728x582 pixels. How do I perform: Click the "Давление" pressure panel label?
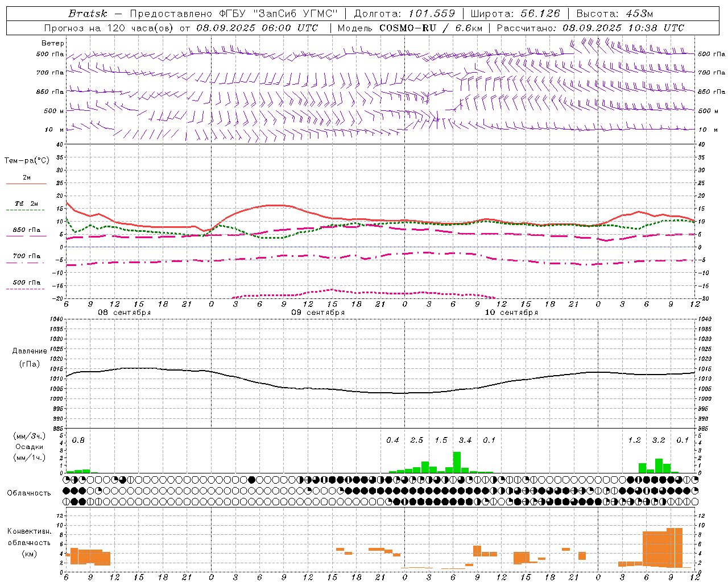30,351
